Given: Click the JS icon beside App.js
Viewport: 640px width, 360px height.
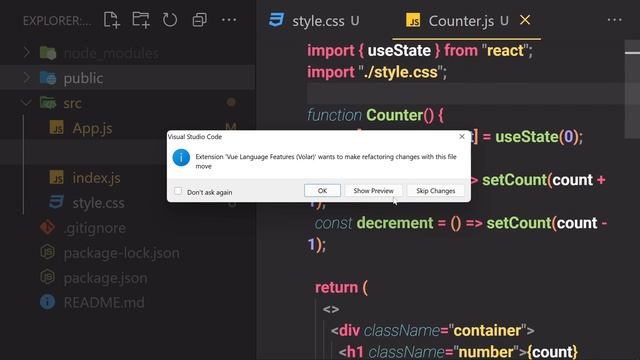Looking at the screenshot, I should tap(56, 128).
